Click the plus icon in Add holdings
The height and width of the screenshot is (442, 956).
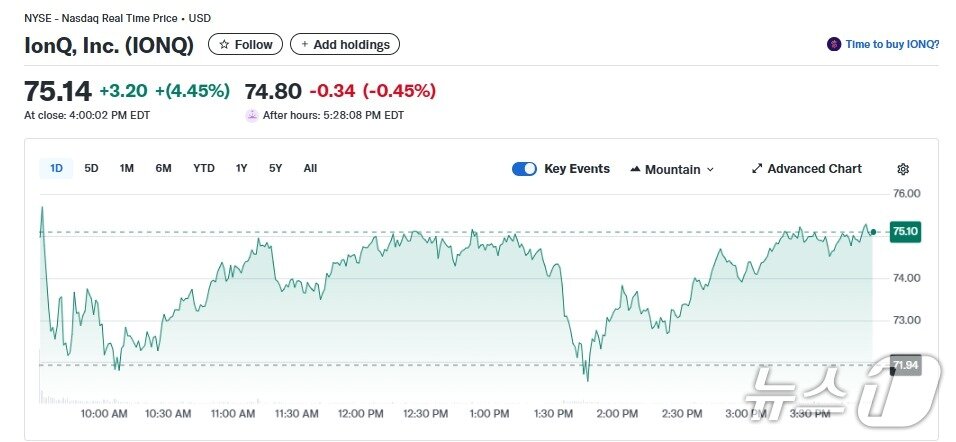304,45
